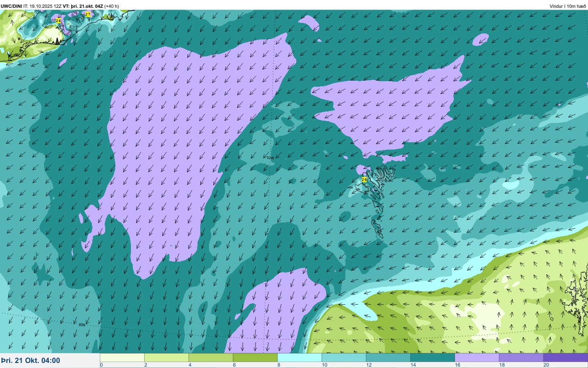Click the dark green 6–8 legend swatch
Screen dimensions: 588x368
pos(255,357)
